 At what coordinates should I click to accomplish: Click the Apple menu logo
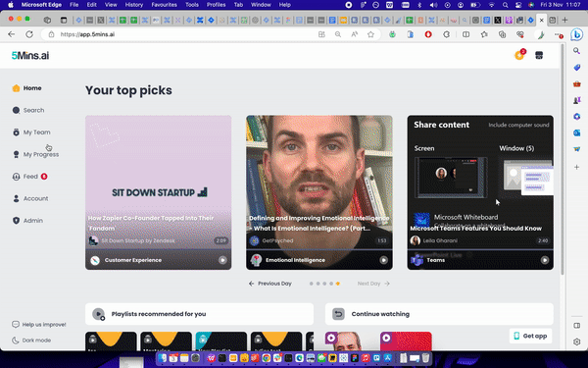click(x=11, y=5)
